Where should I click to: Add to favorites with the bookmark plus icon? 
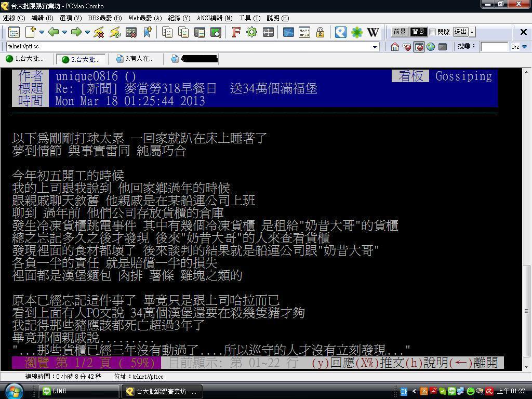pyautogui.click(x=148, y=32)
